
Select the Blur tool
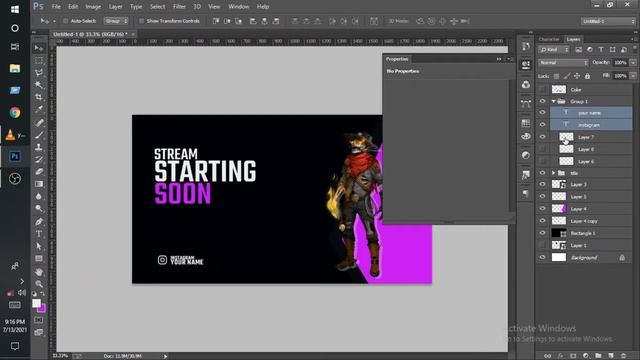pos(39,196)
